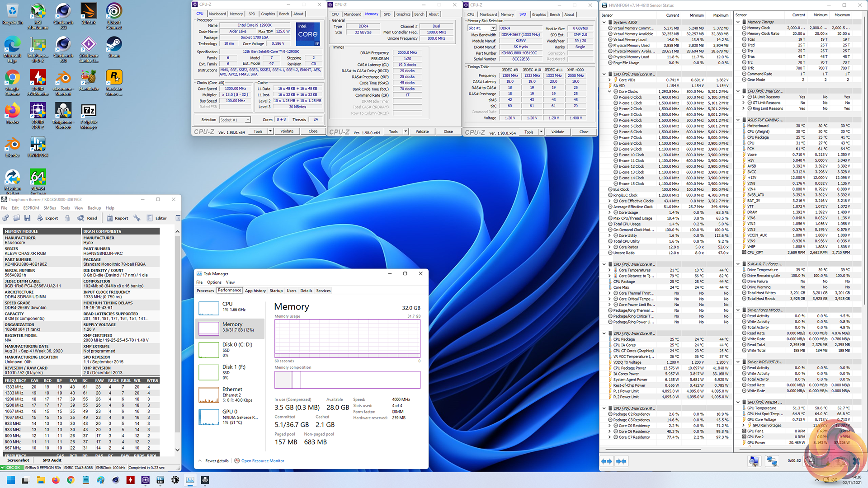Image resolution: width=868 pixels, height=488 pixels.
Task: Open the Report clipboard icon
Action: tap(110, 218)
